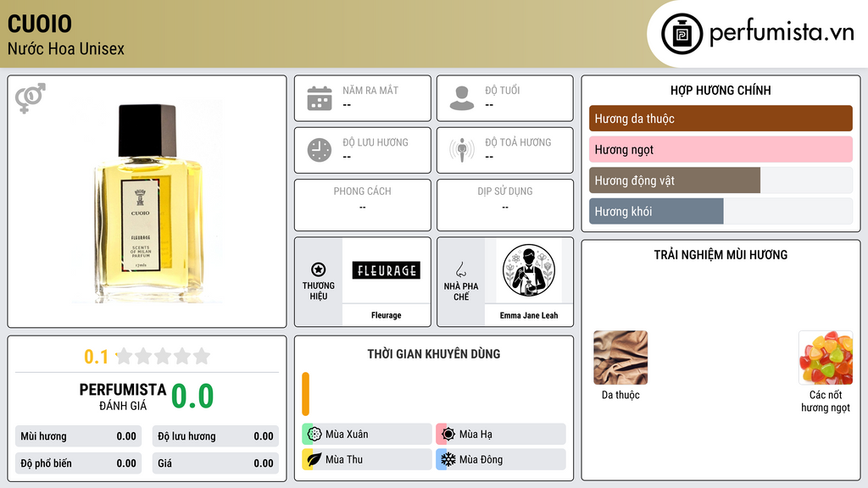Click the CUOIO perfume title
This screenshot has width=868, height=488.
coord(40,24)
